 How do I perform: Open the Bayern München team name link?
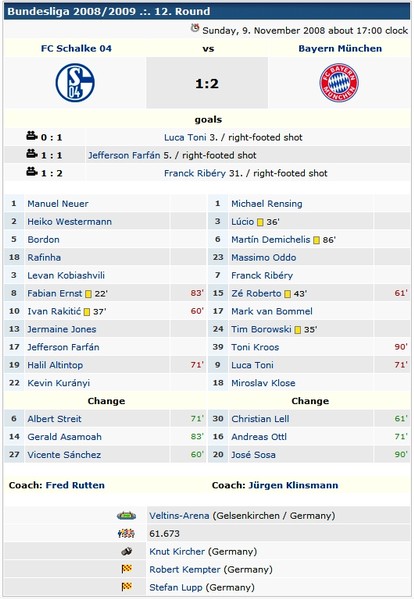click(x=340, y=49)
